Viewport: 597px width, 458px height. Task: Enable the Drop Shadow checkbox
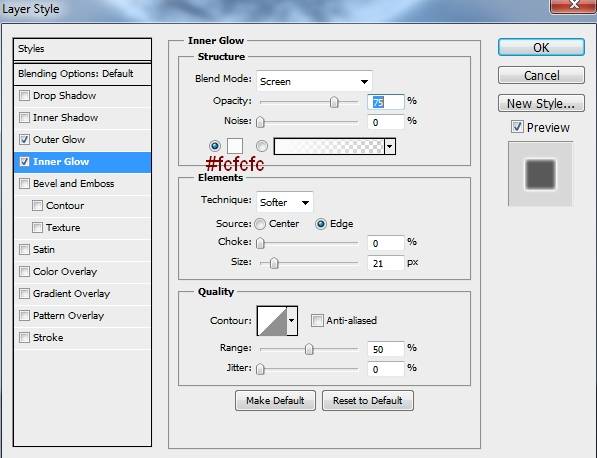tap(24, 95)
